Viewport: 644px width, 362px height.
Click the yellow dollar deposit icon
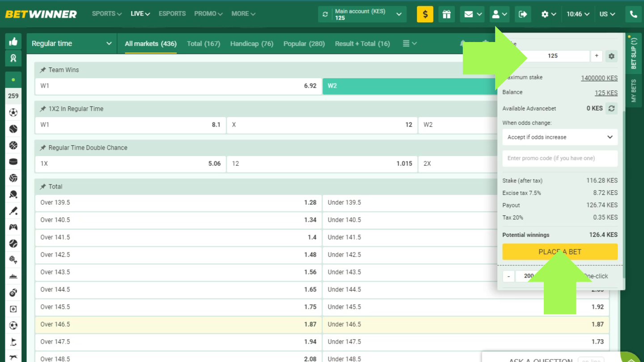tap(425, 14)
